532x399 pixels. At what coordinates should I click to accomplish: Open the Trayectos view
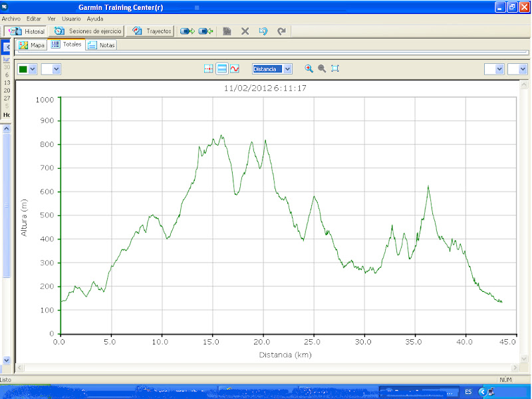pos(150,31)
